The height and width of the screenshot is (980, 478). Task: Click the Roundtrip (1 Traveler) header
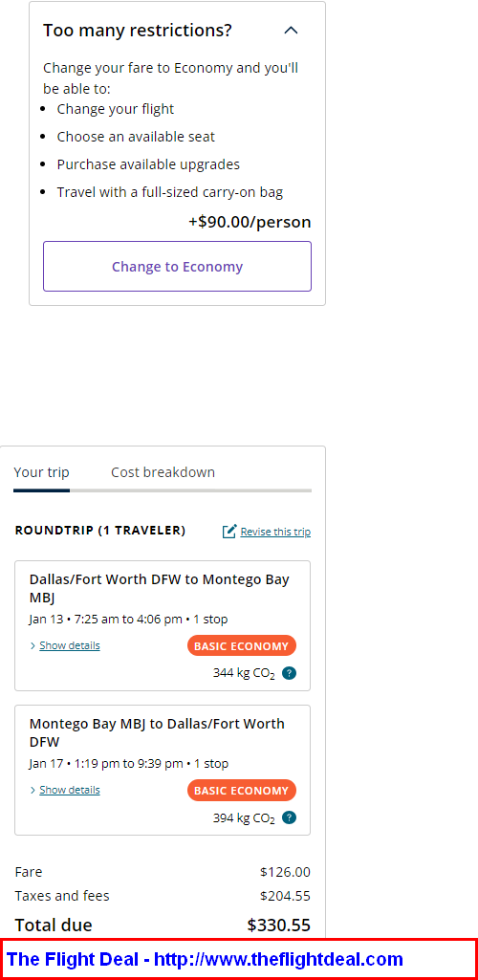point(100,531)
